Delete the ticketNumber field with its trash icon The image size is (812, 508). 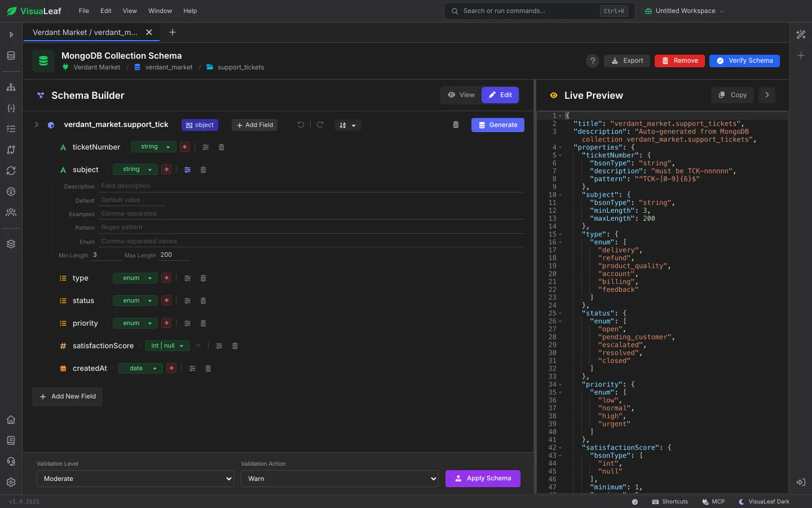[222, 147]
